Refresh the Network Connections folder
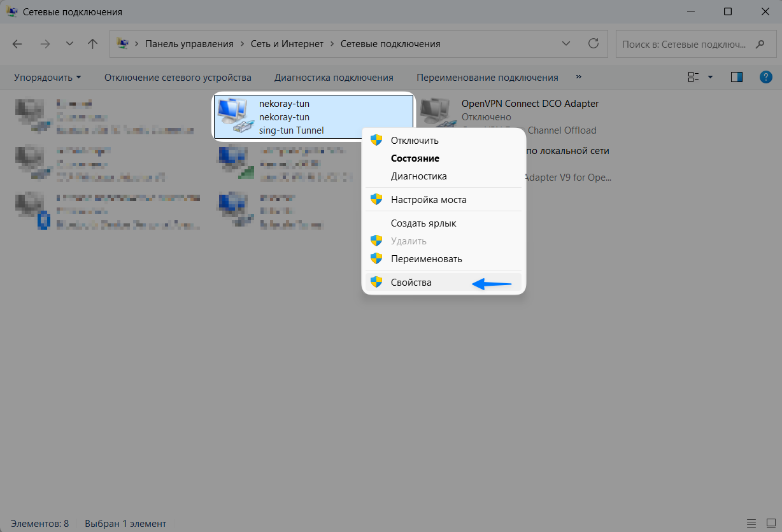782x532 pixels. click(x=594, y=44)
